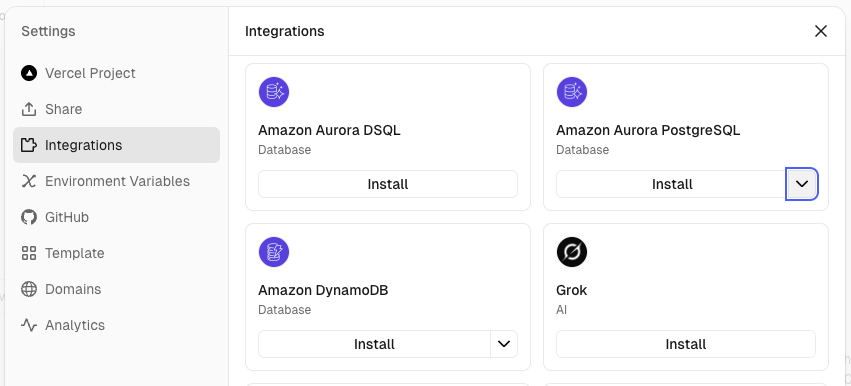Switch to the Template section
The image size is (851, 386).
pyautogui.click(x=116, y=253)
